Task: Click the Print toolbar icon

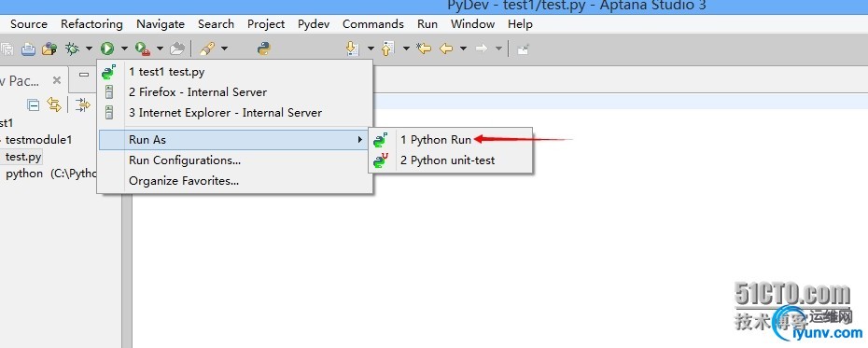Action: [x=29, y=49]
